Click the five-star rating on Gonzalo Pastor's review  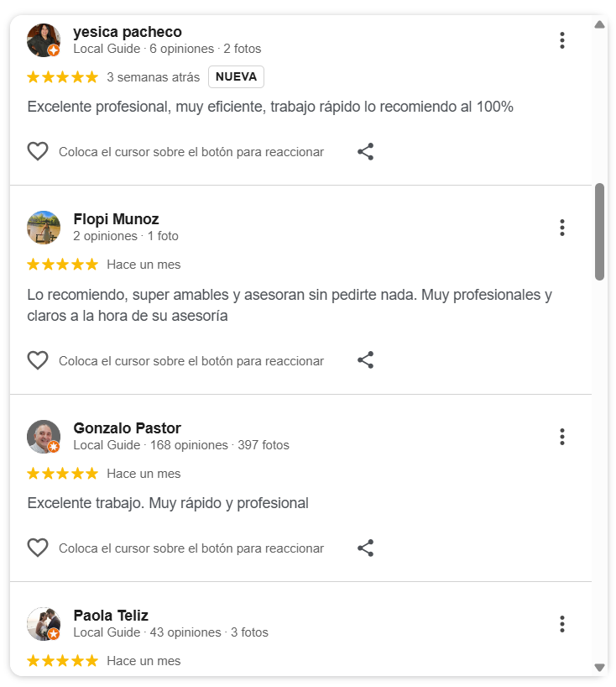click(62, 474)
